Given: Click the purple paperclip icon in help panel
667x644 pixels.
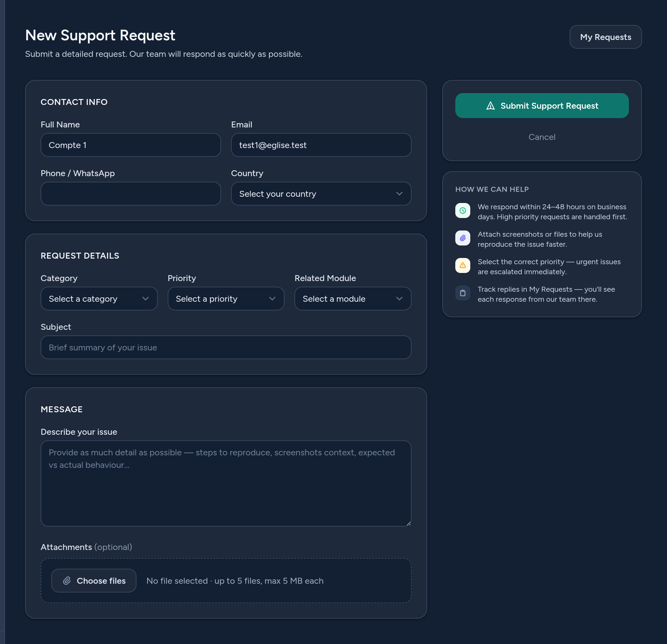Looking at the screenshot, I should pos(462,238).
